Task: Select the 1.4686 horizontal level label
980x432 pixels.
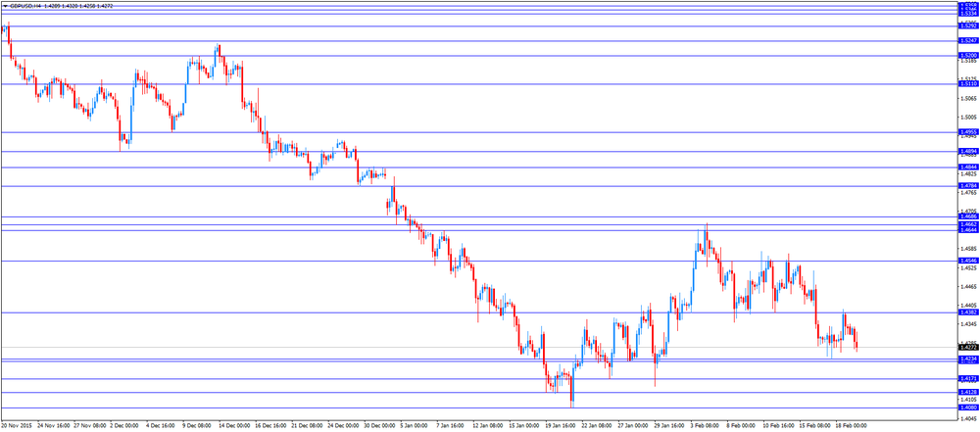Action: [968, 216]
